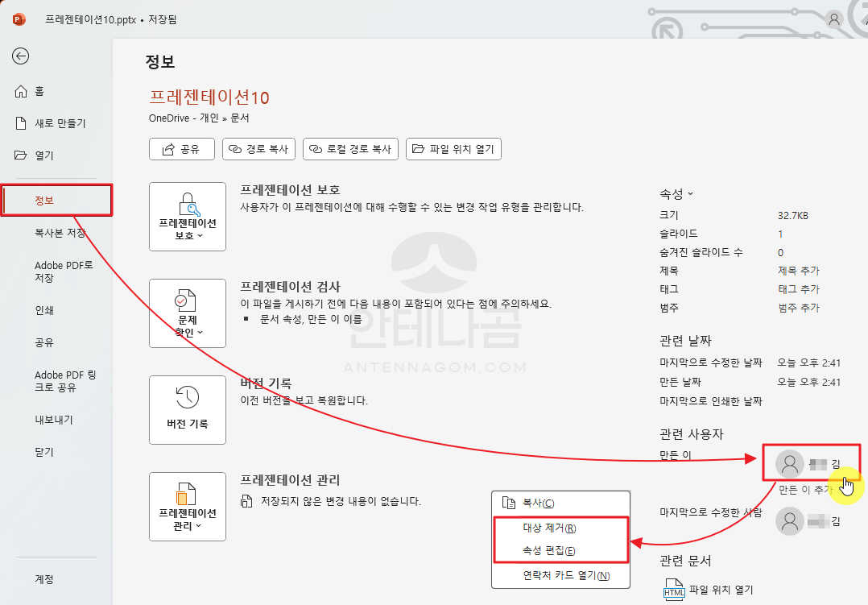Screen dimensions: 868x605
Task: Click the file size value 32.7KB
Action: pos(792,215)
